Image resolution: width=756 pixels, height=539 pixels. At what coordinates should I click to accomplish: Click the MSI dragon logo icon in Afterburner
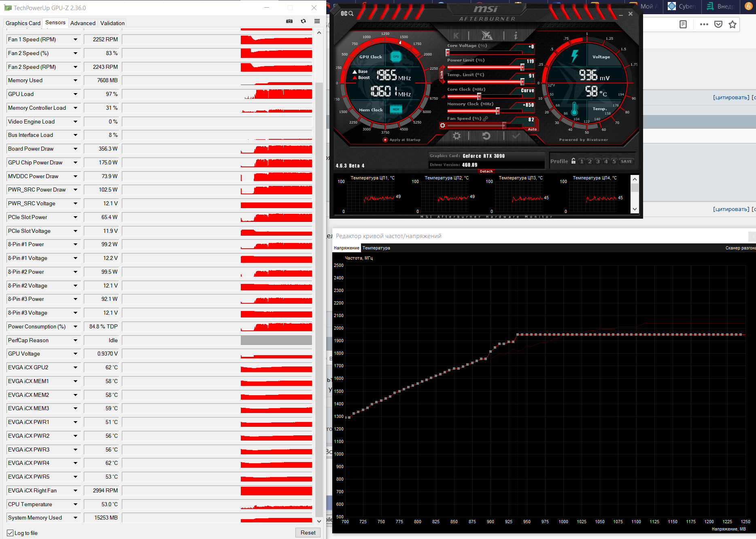coord(486,36)
